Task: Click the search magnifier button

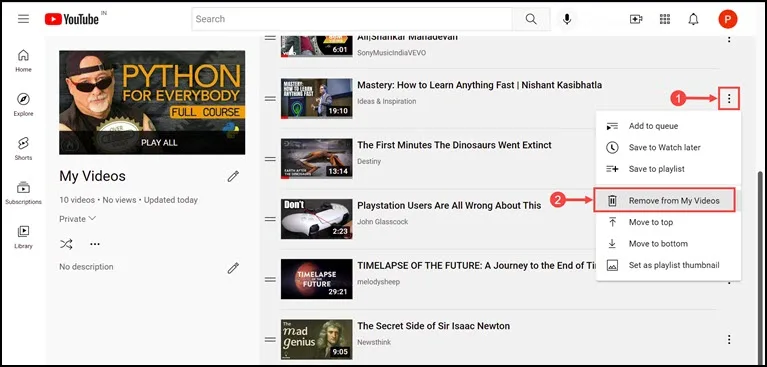Action: (x=531, y=19)
